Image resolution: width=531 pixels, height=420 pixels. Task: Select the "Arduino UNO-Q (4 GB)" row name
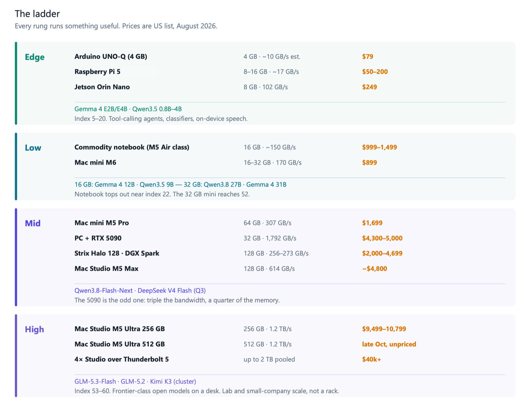click(x=111, y=56)
